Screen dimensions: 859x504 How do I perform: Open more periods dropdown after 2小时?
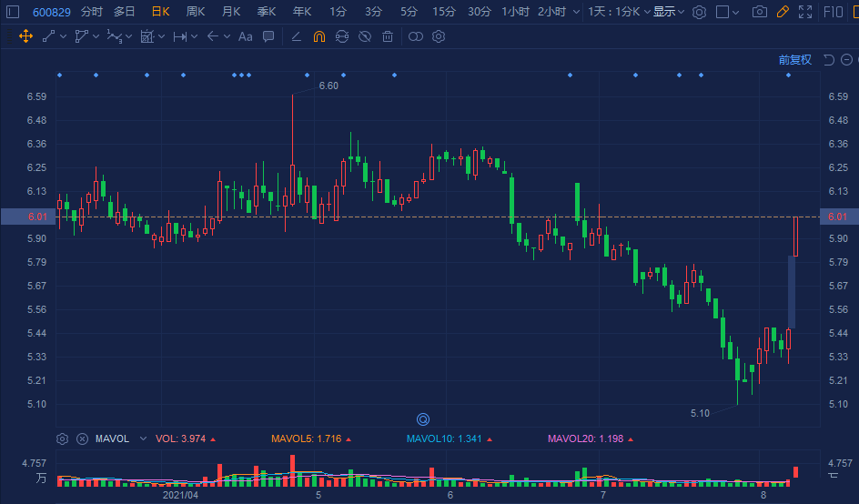(x=576, y=12)
